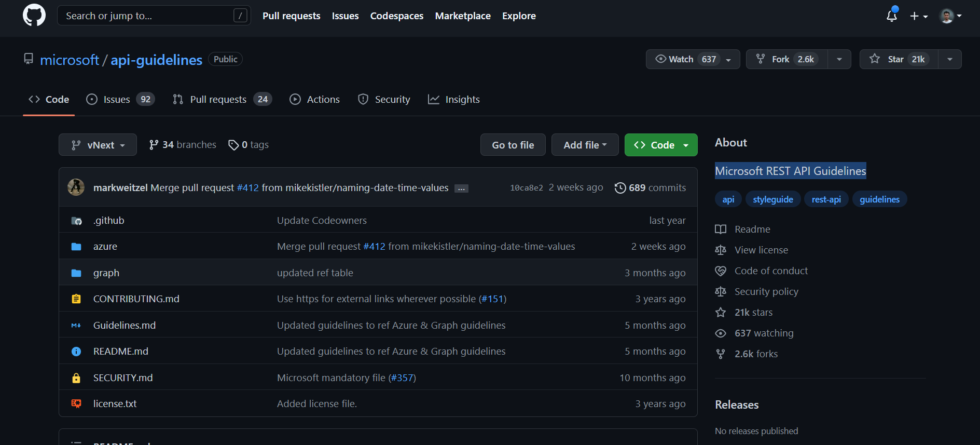Open the vNext branch selector
Image resolution: width=980 pixels, height=445 pixels.
tap(98, 145)
